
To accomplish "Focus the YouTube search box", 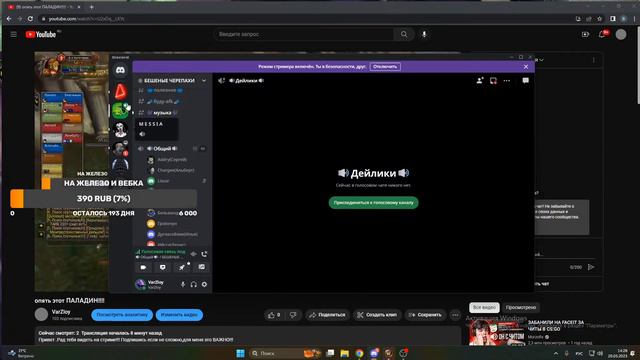I will pos(304,34).
